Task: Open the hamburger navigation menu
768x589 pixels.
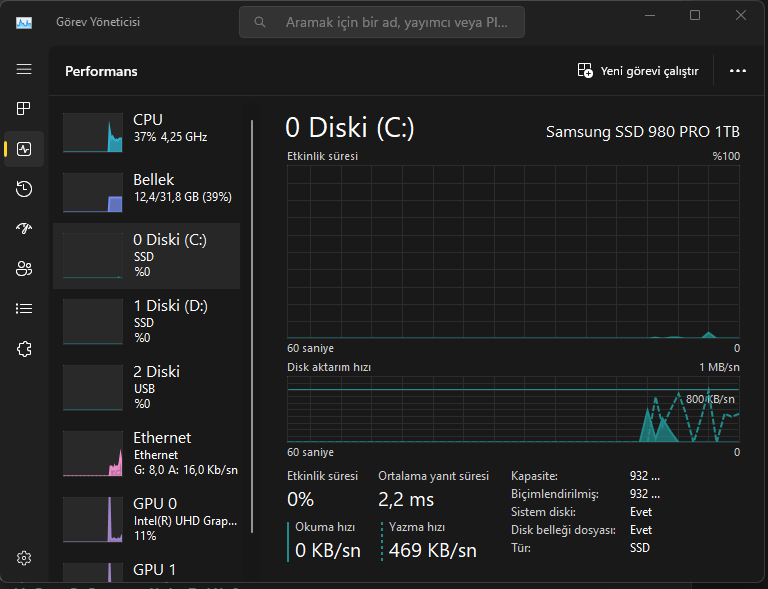Action: (x=24, y=69)
